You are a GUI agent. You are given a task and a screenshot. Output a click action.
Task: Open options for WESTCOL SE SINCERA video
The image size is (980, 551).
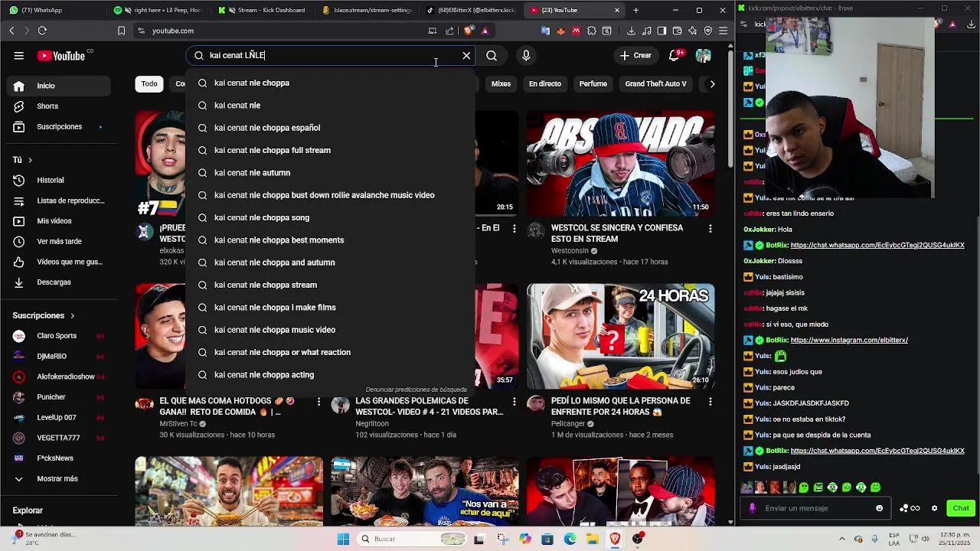[x=710, y=229]
